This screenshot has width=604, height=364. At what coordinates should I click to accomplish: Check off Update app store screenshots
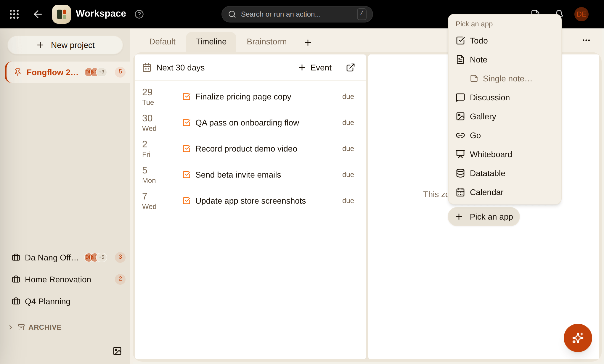pyautogui.click(x=187, y=201)
